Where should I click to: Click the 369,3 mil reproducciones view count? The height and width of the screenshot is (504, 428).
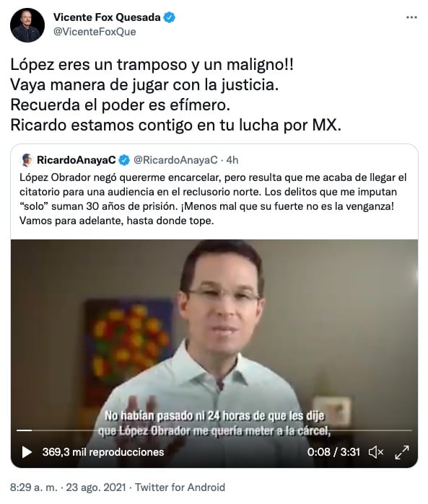click(103, 452)
